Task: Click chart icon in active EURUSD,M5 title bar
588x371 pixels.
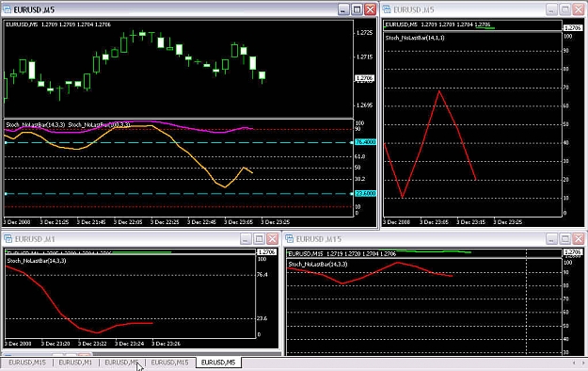Action: [7, 9]
